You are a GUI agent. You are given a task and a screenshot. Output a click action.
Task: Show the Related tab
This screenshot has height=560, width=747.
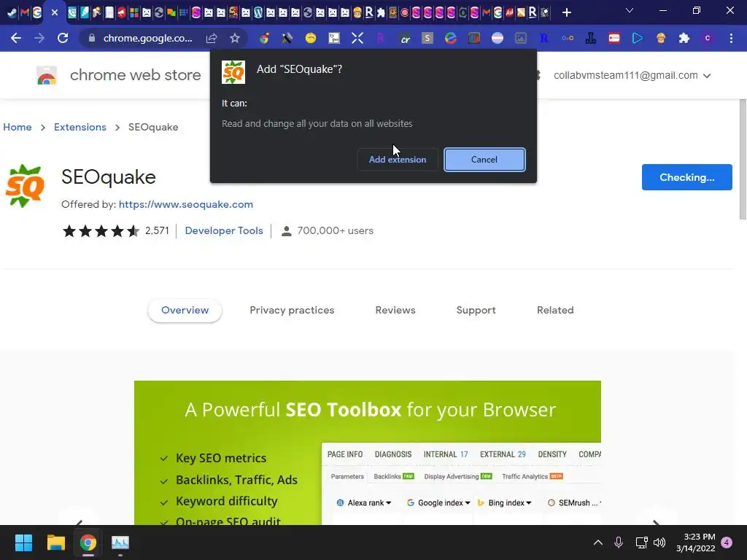coord(555,310)
